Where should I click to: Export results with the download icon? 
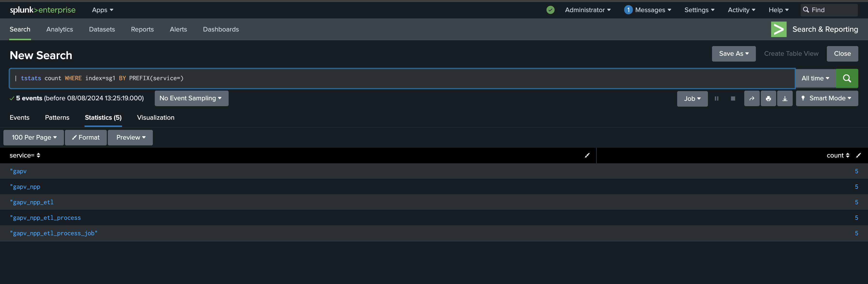tap(785, 98)
